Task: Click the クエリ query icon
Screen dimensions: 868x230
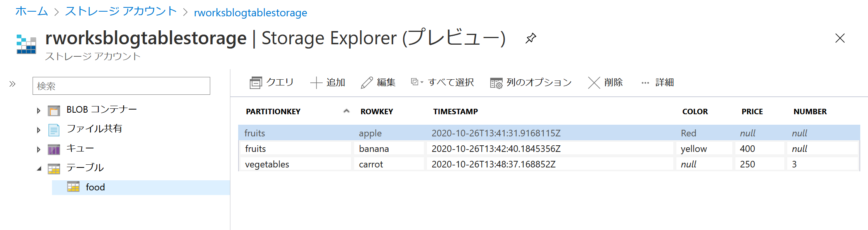Action: click(256, 83)
